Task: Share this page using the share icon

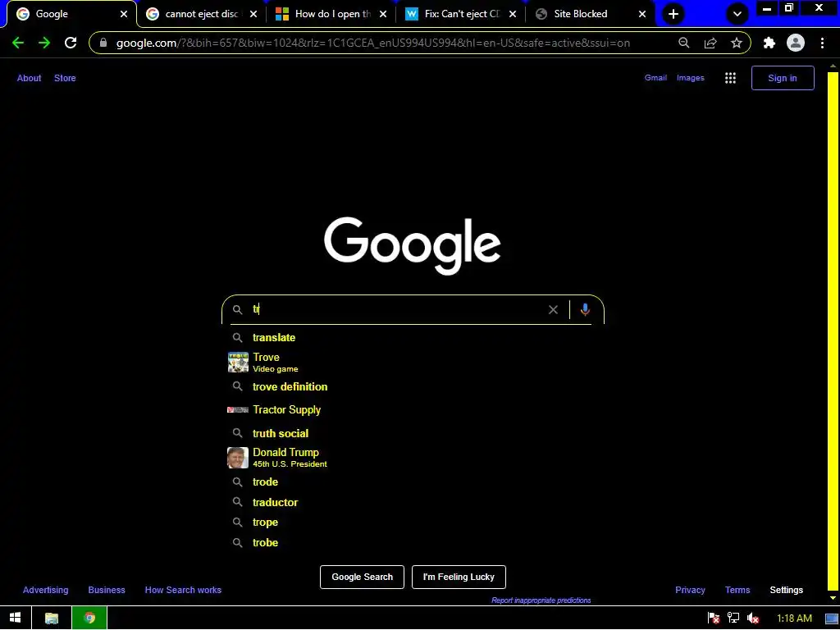Action: coord(710,43)
